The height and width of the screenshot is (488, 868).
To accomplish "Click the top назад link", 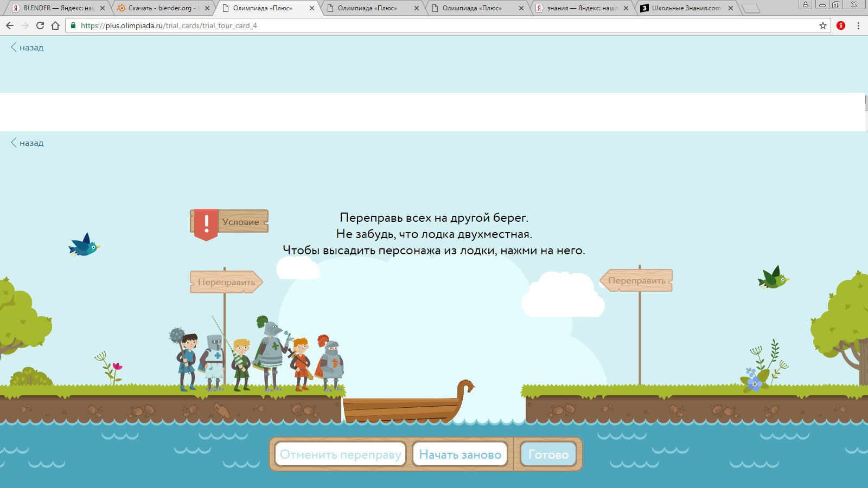I will 27,48.
